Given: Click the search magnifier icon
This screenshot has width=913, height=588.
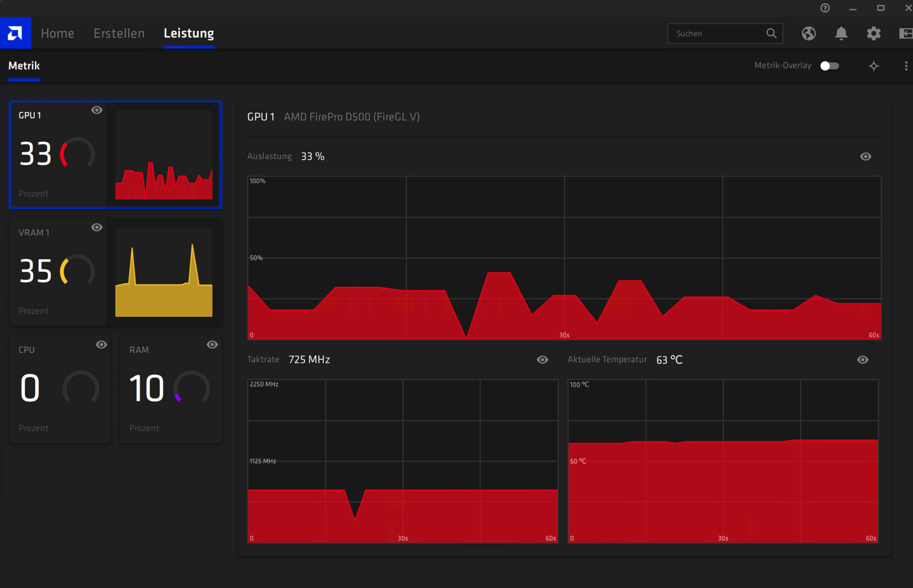Looking at the screenshot, I should pos(771,33).
